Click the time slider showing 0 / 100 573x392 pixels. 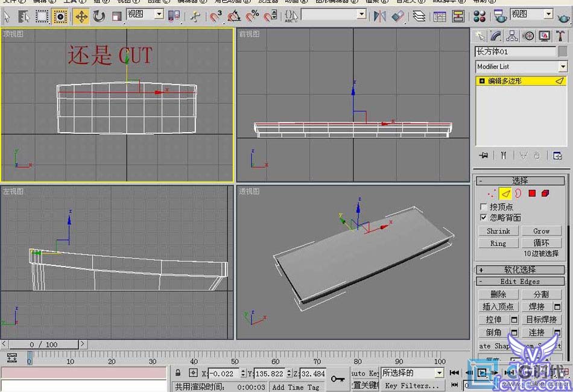(43, 344)
